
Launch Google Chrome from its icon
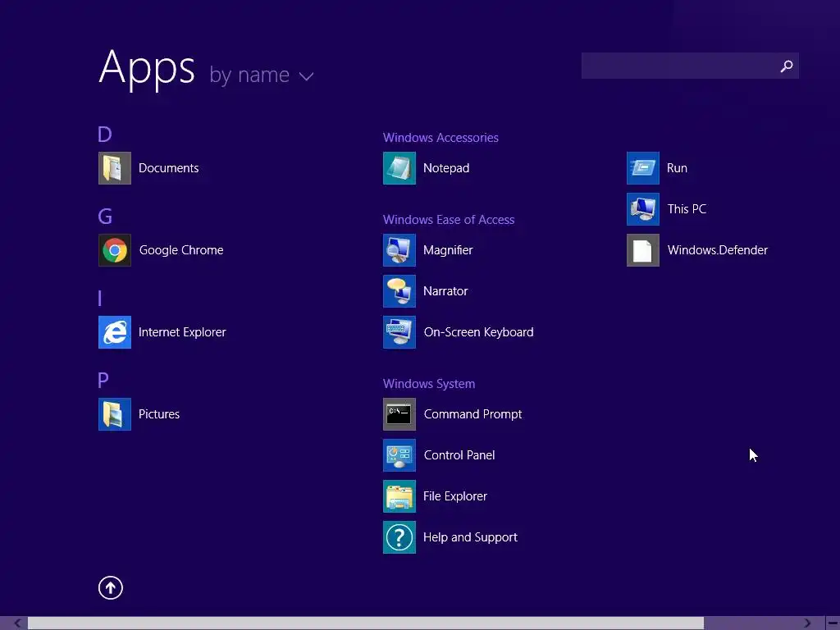(115, 250)
